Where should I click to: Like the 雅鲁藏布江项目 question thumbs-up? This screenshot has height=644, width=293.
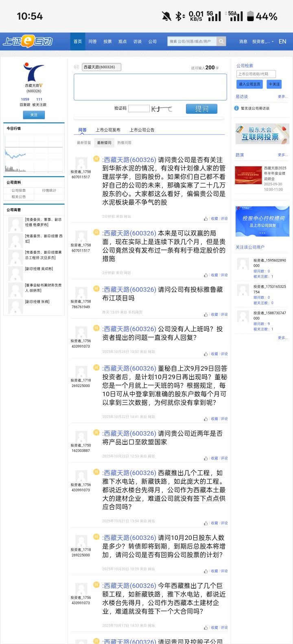[206, 315]
